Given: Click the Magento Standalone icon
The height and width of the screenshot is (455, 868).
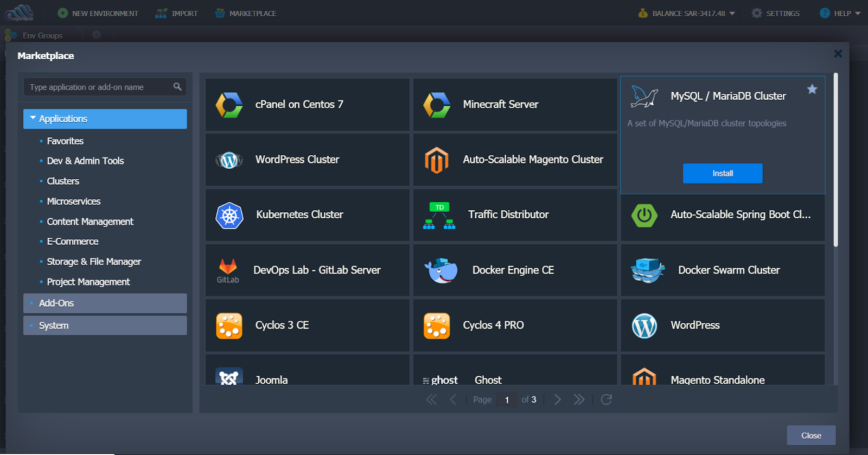Looking at the screenshot, I should coord(644,376).
